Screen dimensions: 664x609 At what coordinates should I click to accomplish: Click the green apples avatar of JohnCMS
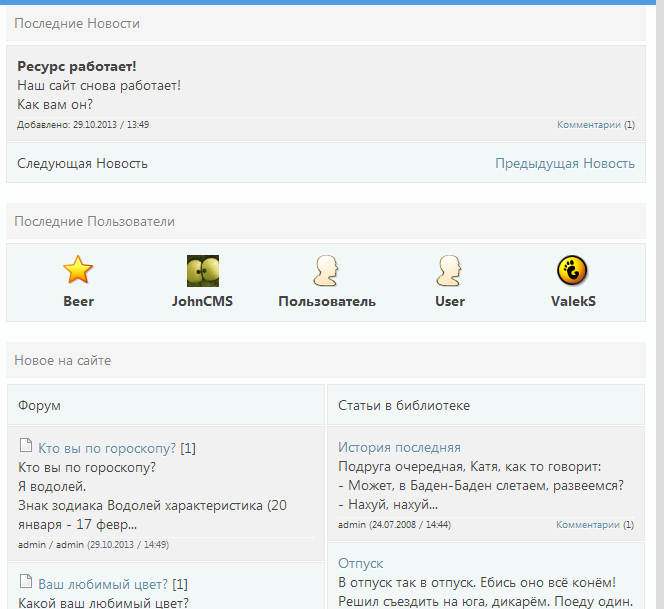click(202, 270)
